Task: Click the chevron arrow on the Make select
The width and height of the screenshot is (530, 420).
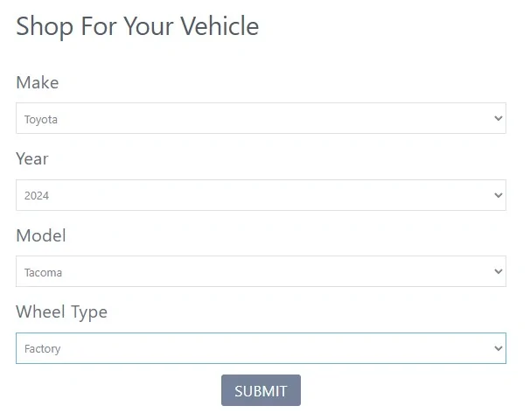Action: coord(498,118)
